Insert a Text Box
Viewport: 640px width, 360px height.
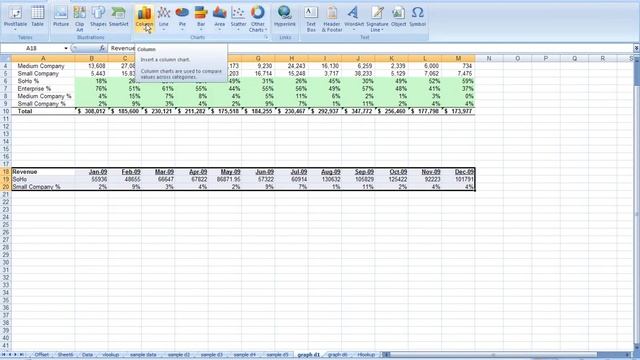pos(311,18)
